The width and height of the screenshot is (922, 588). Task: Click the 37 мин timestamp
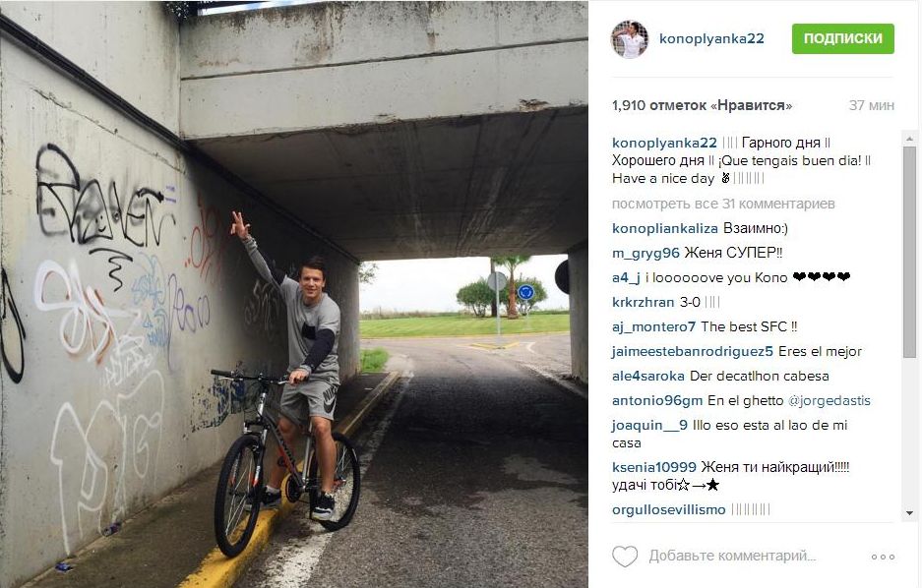pos(872,106)
